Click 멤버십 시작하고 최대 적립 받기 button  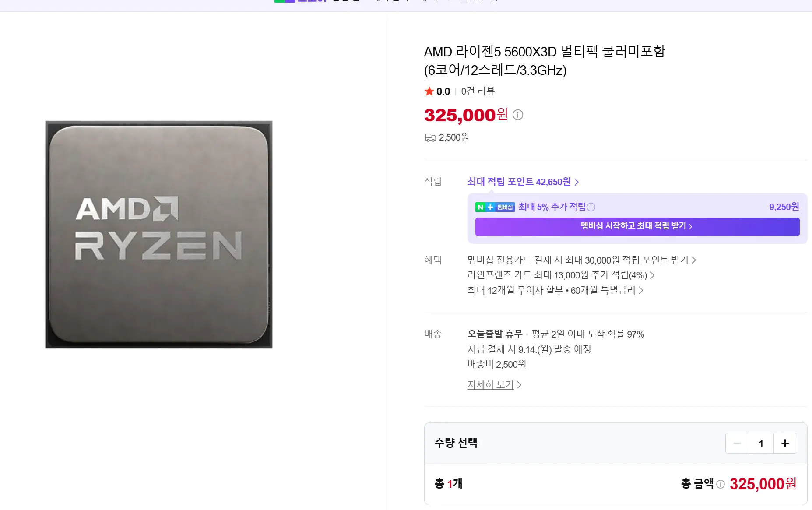pos(637,226)
